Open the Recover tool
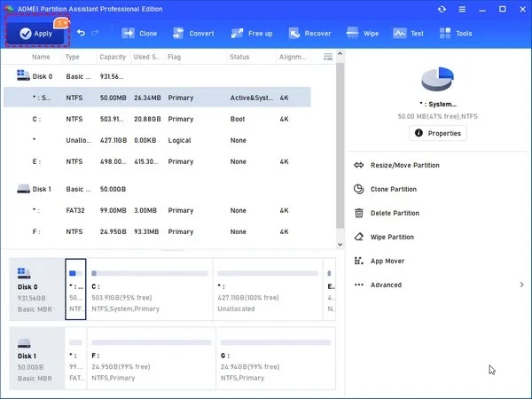The width and height of the screenshot is (532, 399). [309, 34]
